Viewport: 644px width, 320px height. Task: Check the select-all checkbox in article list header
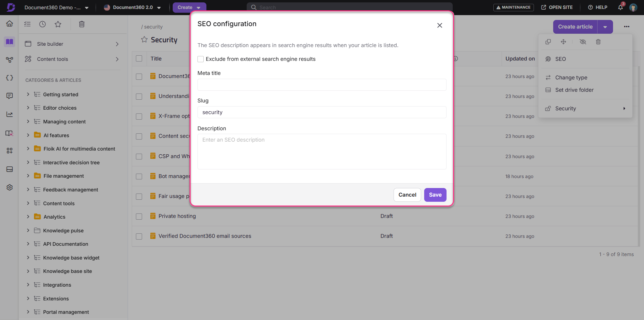pyautogui.click(x=139, y=58)
